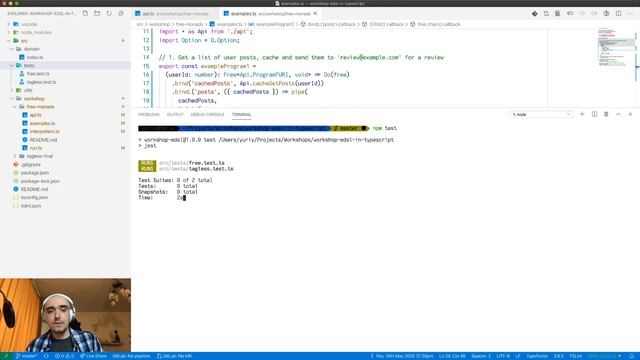Open package-lock.json file
640x360 pixels.
[x=40, y=181]
